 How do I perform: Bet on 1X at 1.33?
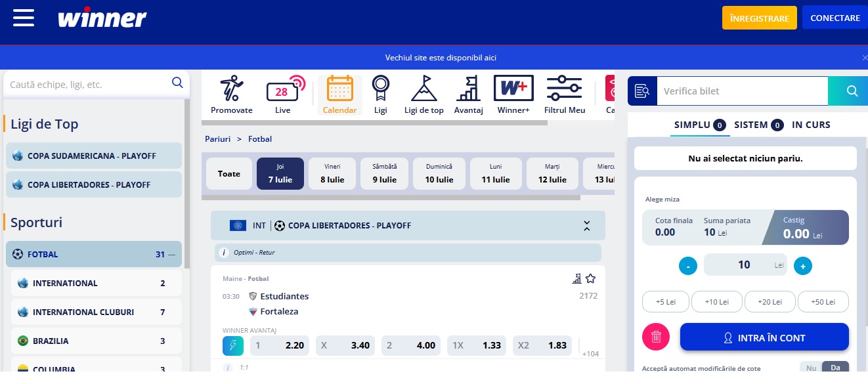(477, 345)
